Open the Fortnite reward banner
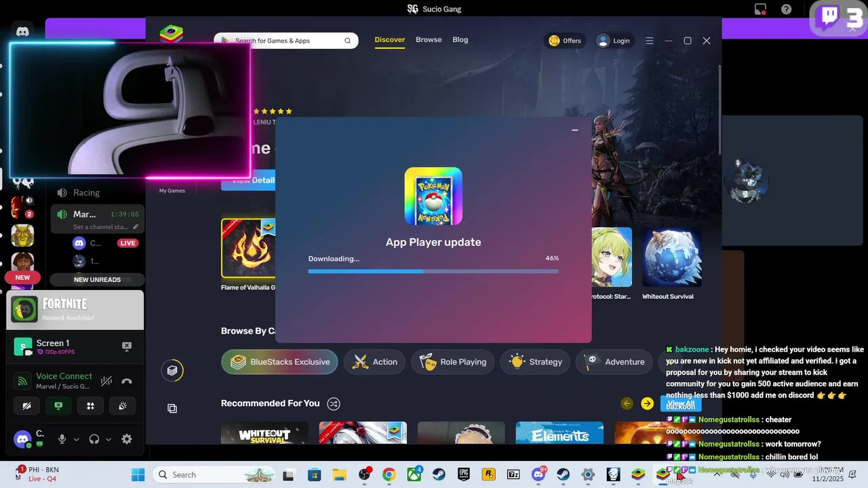The height and width of the screenshot is (488, 868). click(x=75, y=310)
